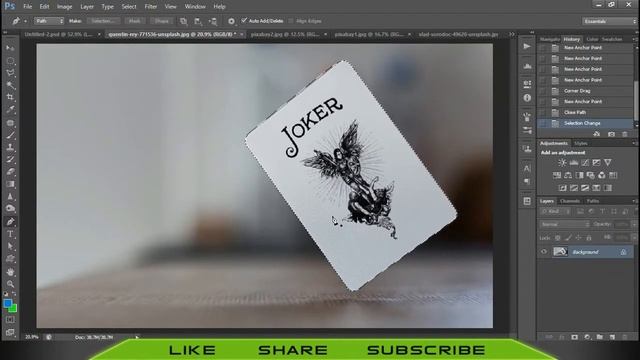Image resolution: width=640 pixels, height=360 pixels.
Task: Open the History panel flyout menu
Action: pos(634,40)
